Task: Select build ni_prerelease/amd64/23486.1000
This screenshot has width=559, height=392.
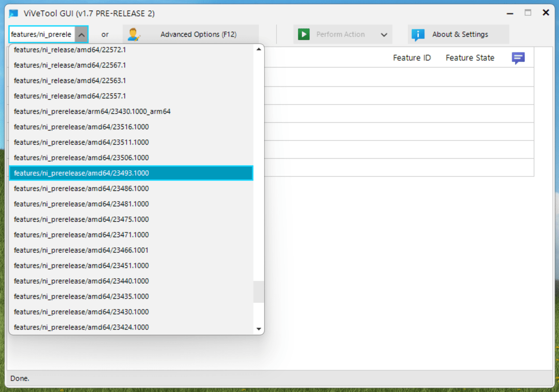Action: [x=131, y=188]
